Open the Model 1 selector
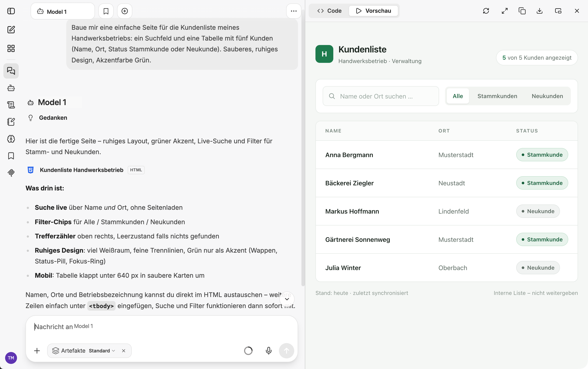Screen dimensions: 588x369 pyautogui.click(x=63, y=11)
